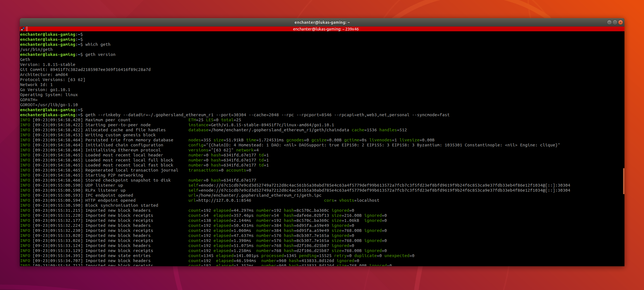Click the 'size=216.00B' value

point(347,215)
